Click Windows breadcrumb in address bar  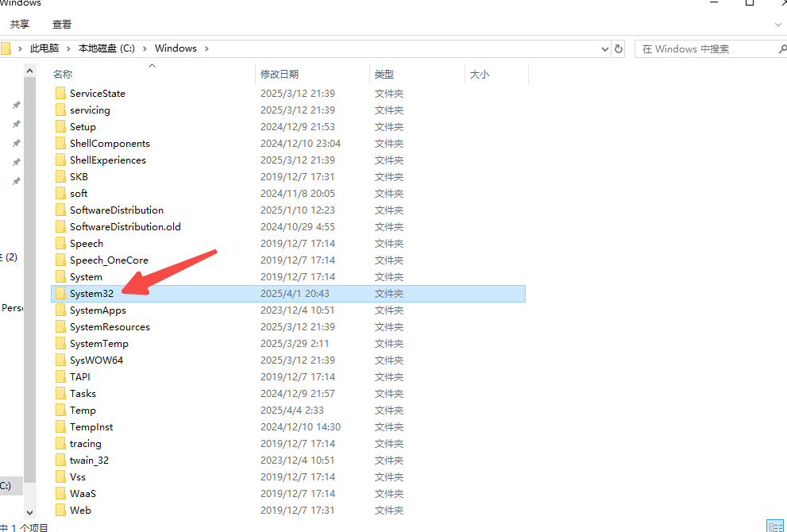176,48
